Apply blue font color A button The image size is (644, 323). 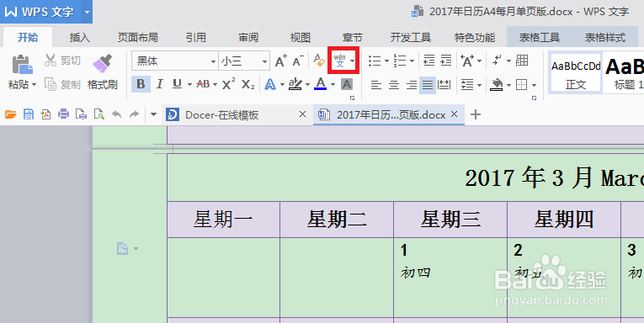pyautogui.click(x=321, y=84)
